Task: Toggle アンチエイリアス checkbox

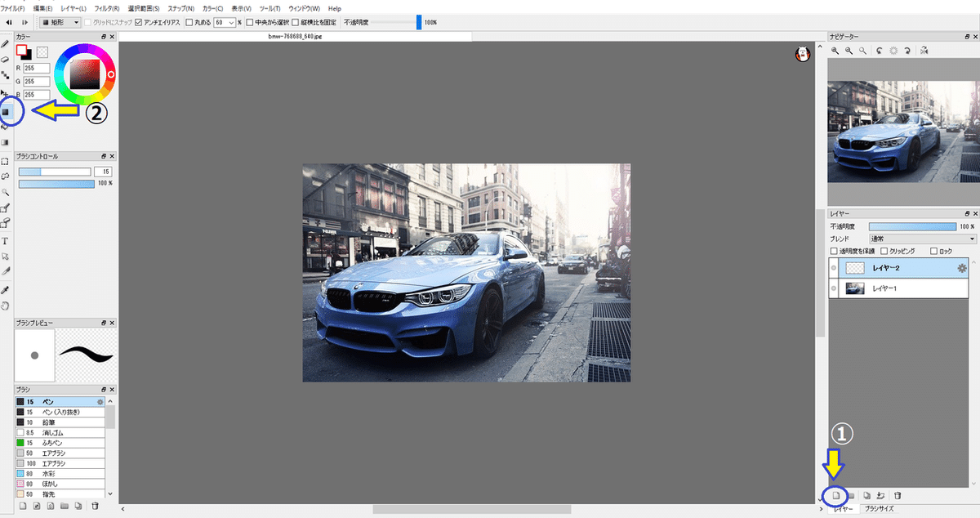Action: click(x=139, y=22)
